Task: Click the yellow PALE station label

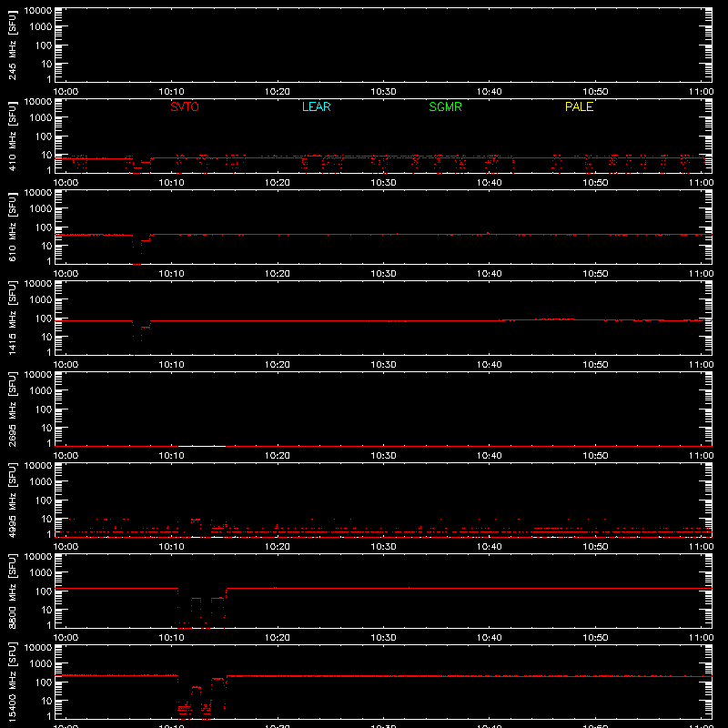Action: [579, 106]
